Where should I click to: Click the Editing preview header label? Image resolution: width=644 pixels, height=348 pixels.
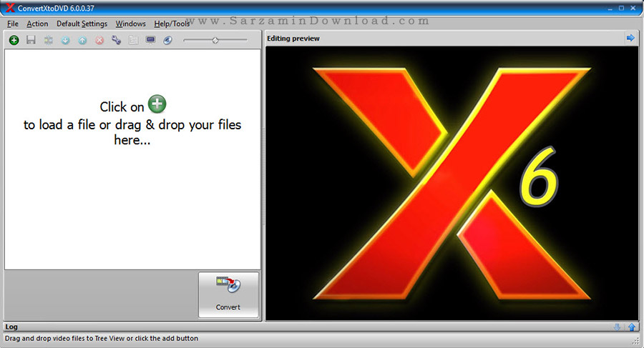pyautogui.click(x=293, y=38)
